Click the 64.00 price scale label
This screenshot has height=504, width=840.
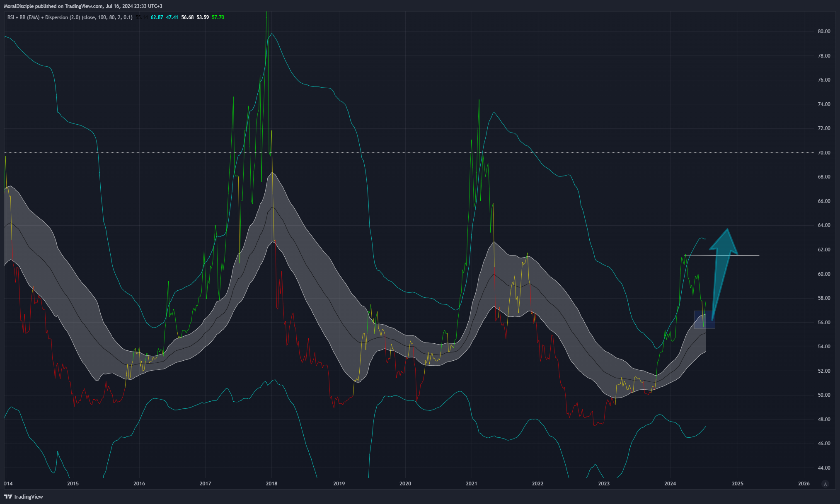pyautogui.click(x=824, y=225)
